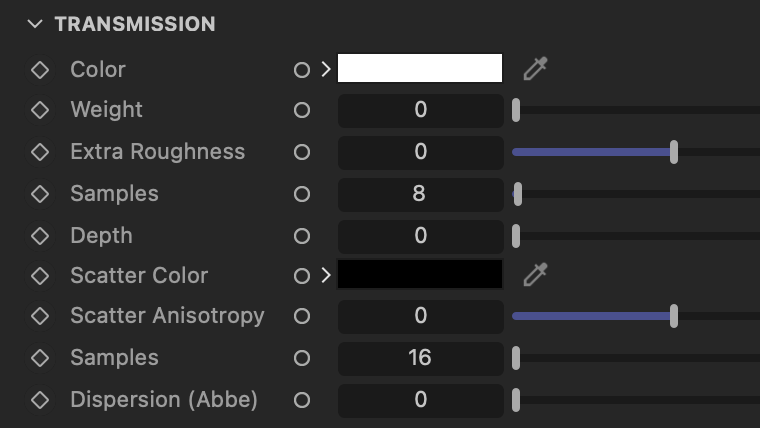The width and height of the screenshot is (760, 428).
Task: Expand the Color channel components
Action: coord(326,69)
